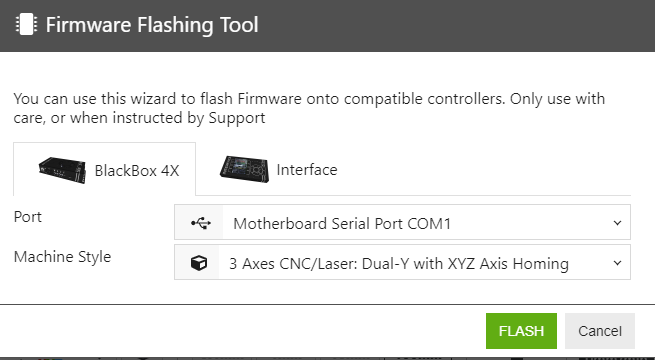Select the BlackBox 4X tab

pyautogui.click(x=104, y=169)
